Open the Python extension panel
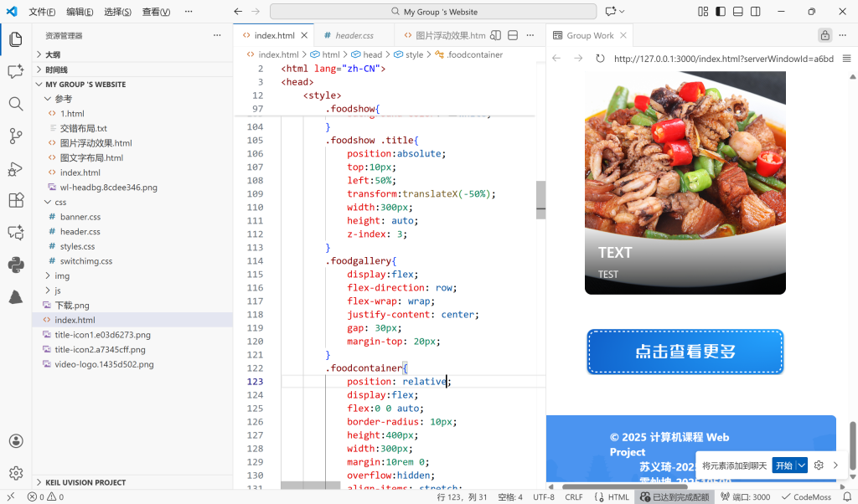Screen dimensions: 858x504 click(x=15, y=265)
